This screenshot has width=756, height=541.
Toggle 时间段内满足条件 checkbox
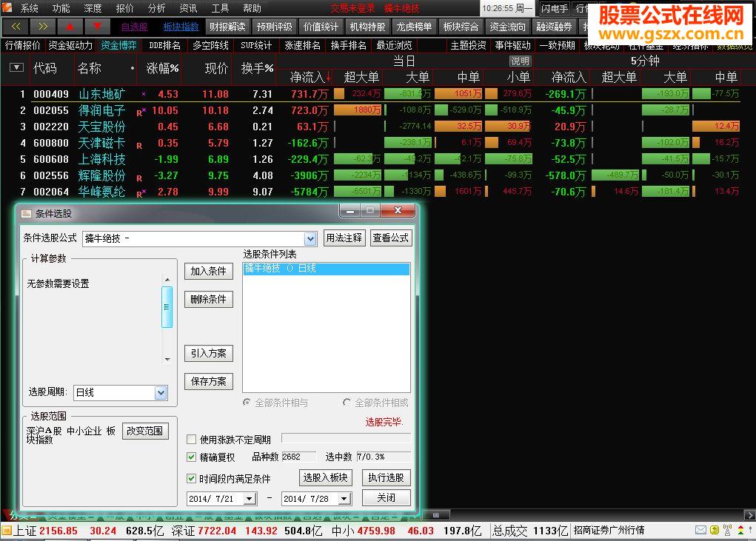192,478
